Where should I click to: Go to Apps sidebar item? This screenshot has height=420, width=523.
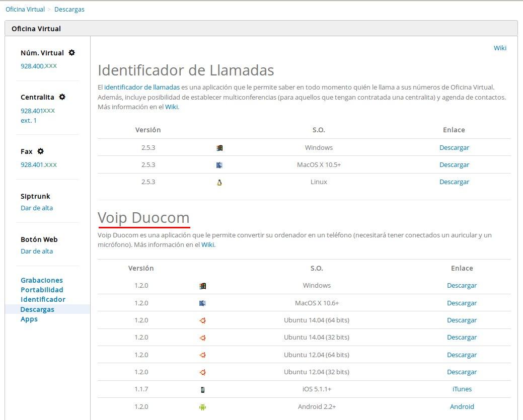pyautogui.click(x=29, y=319)
